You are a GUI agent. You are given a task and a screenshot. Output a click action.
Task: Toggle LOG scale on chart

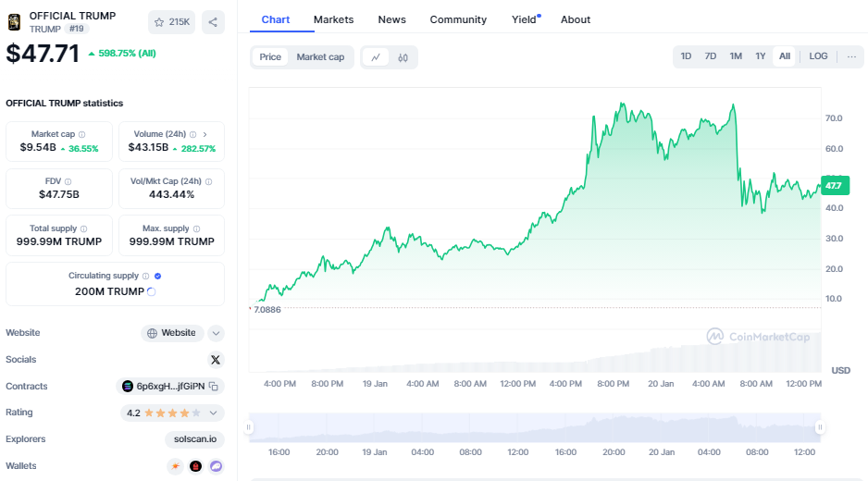[x=818, y=56]
